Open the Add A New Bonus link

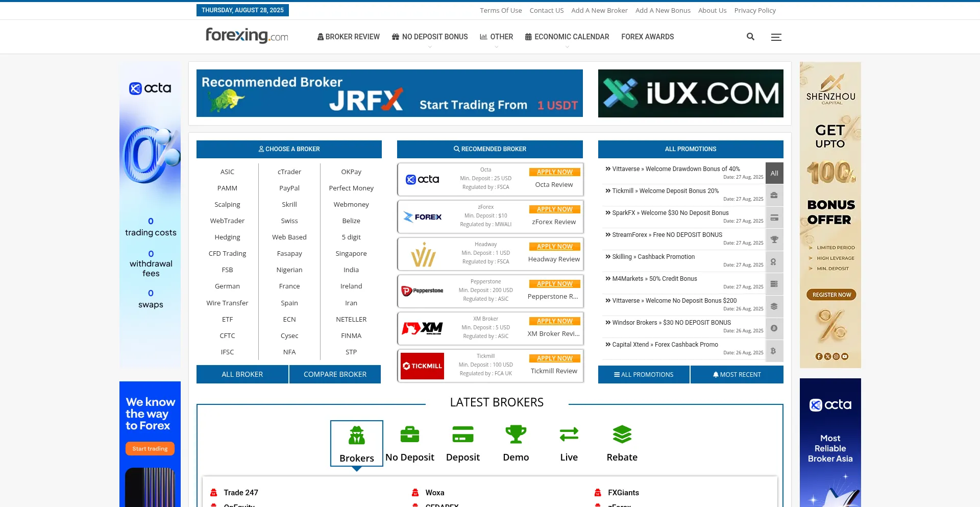[663, 10]
